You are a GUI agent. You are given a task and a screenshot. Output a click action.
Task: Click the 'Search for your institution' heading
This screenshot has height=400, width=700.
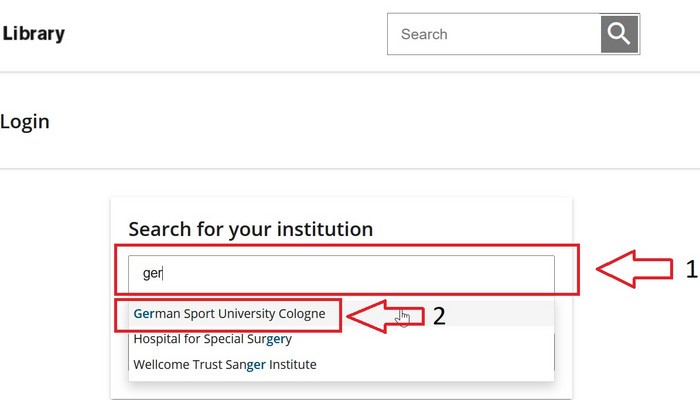251,229
